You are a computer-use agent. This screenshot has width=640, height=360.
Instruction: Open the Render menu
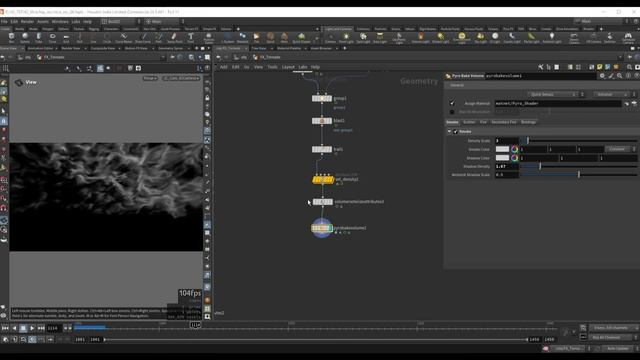pyautogui.click(x=27, y=21)
